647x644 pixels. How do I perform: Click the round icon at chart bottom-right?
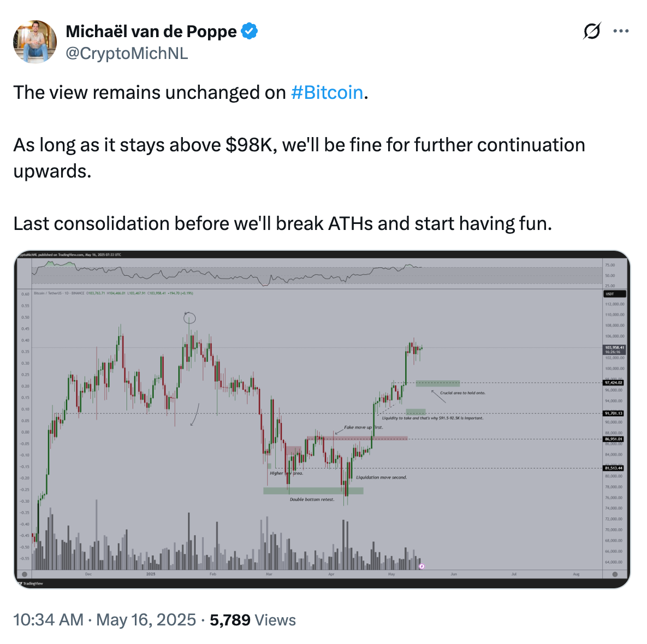tap(615, 574)
